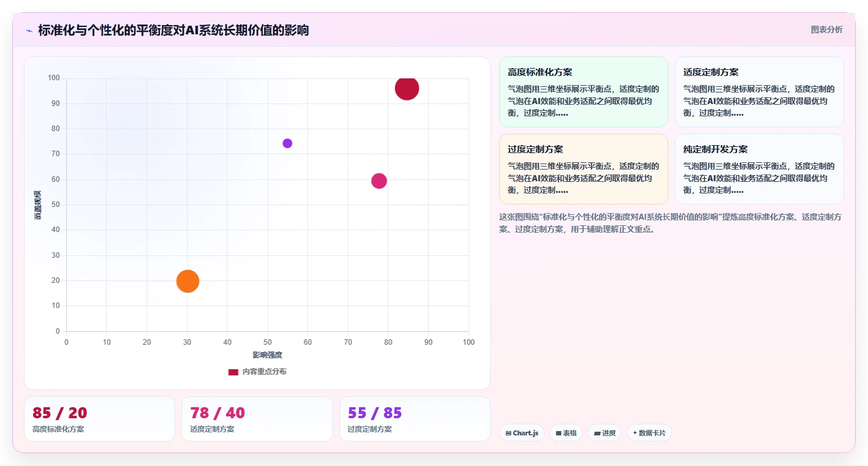Select the small purple bubble
The image size is (868, 466).
point(287,143)
